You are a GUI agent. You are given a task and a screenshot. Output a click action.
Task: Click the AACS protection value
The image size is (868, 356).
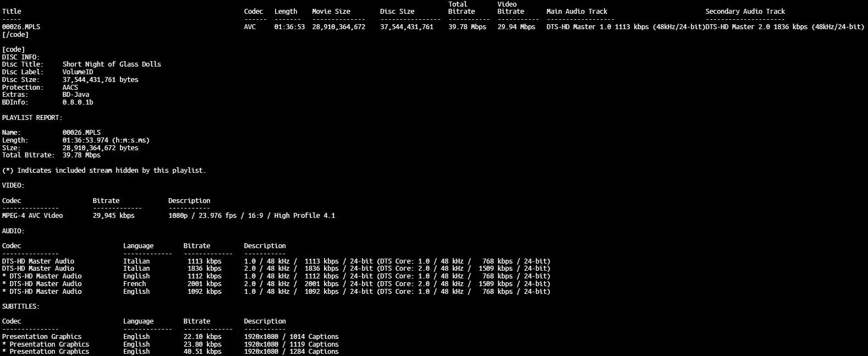pyautogui.click(x=70, y=87)
